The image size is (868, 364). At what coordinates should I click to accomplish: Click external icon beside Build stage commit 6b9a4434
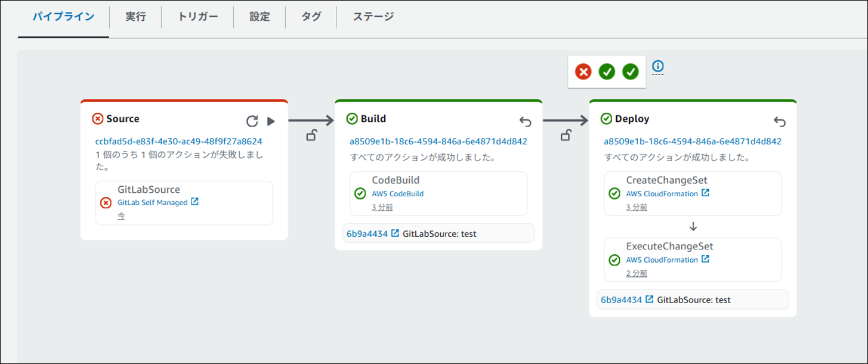395,233
